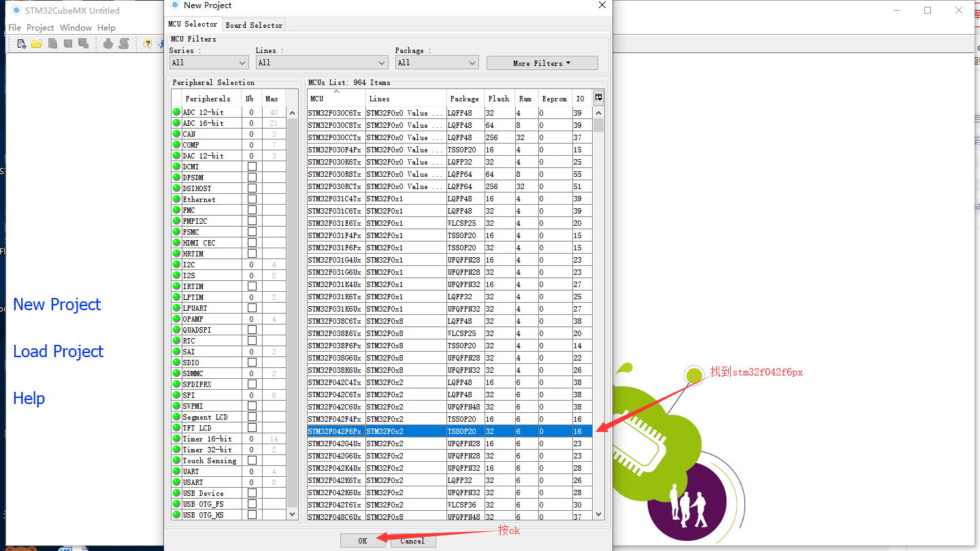Check the Ethernet peripheral checkbox
The width and height of the screenshot is (980, 551).
(251, 199)
